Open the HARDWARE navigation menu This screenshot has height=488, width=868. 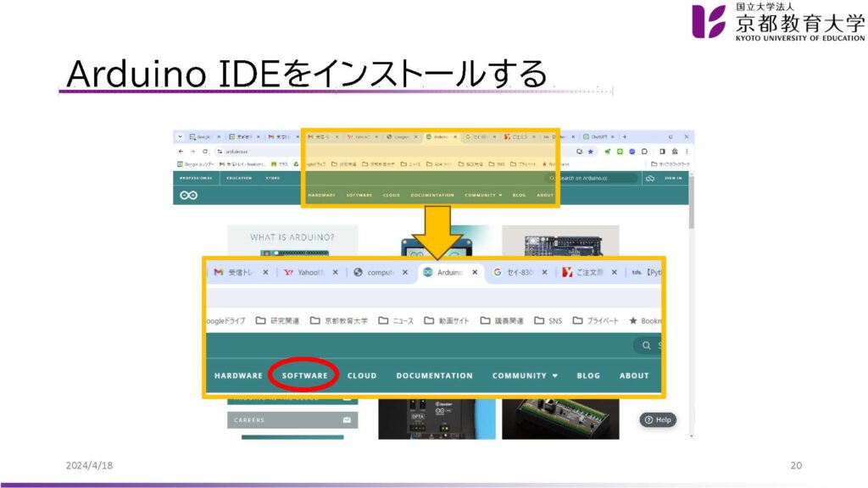pos(238,375)
